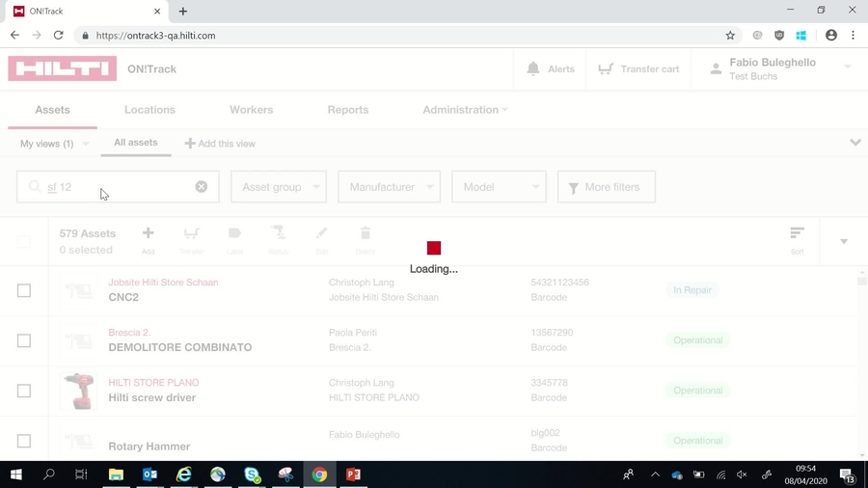Open Skype from taskbar
The width and height of the screenshot is (868, 488).
pos(252,474)
